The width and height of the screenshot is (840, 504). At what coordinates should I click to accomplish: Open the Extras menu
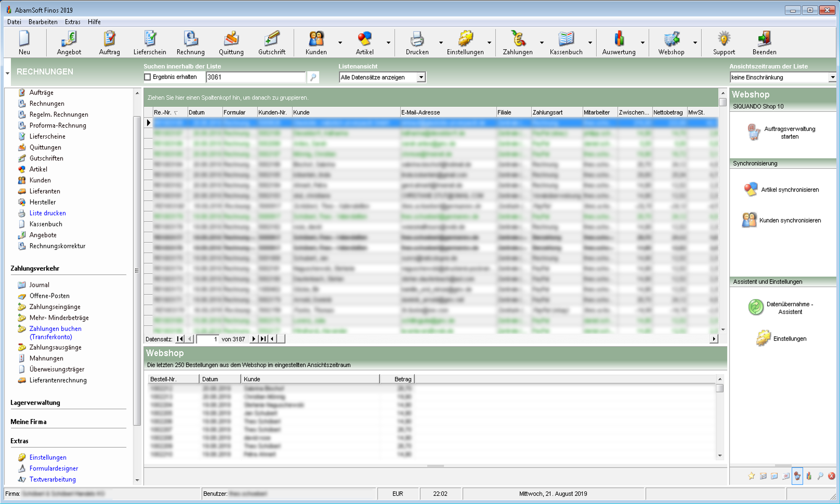coord(72,22)
